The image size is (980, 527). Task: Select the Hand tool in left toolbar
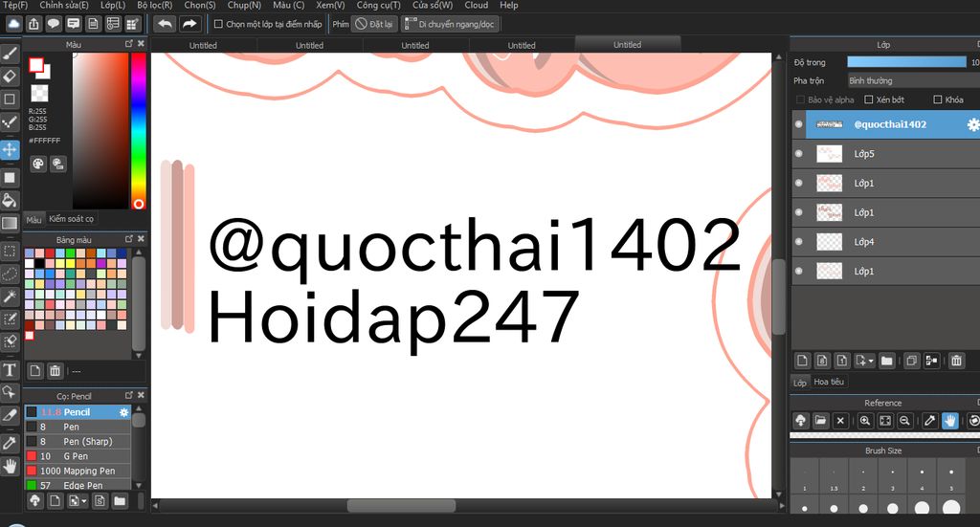coord(10,466)
